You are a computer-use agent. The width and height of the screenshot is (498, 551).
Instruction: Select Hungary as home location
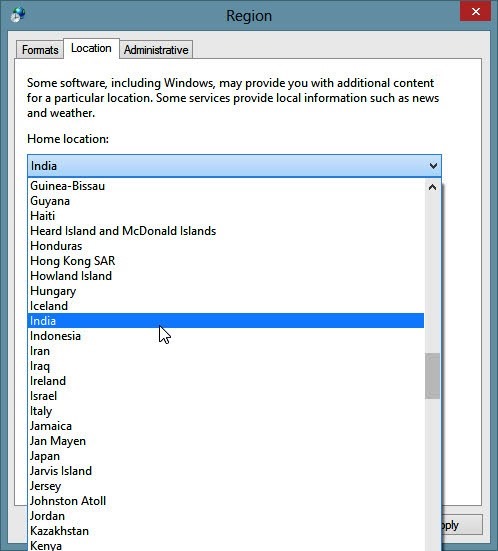tap(226, 291)
